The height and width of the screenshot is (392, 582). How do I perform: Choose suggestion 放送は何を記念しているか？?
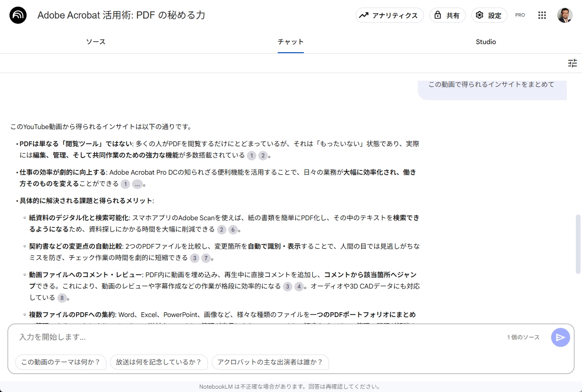pos(159,362)
